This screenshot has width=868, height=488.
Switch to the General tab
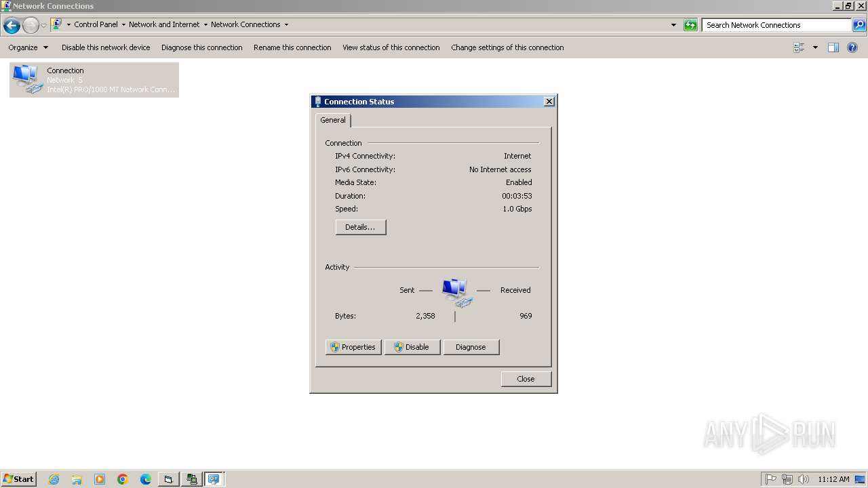pyautogui.click(x=333, y=120)
